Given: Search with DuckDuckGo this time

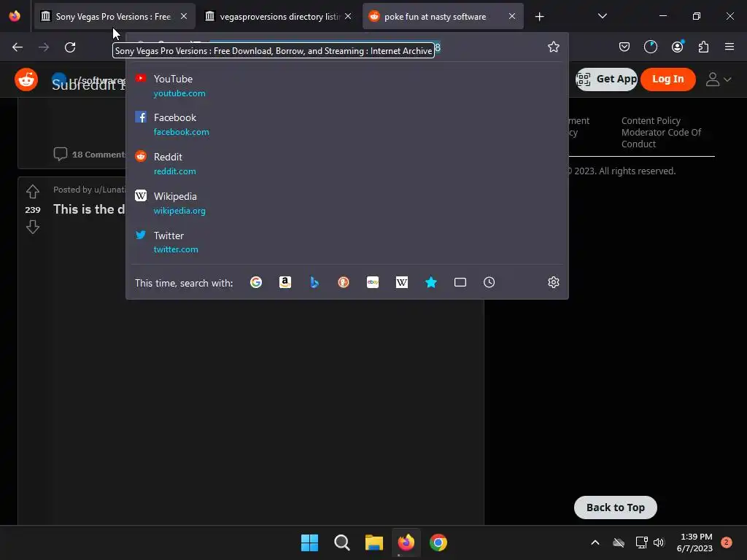Looking at the screenshot, I should point(344,282).
